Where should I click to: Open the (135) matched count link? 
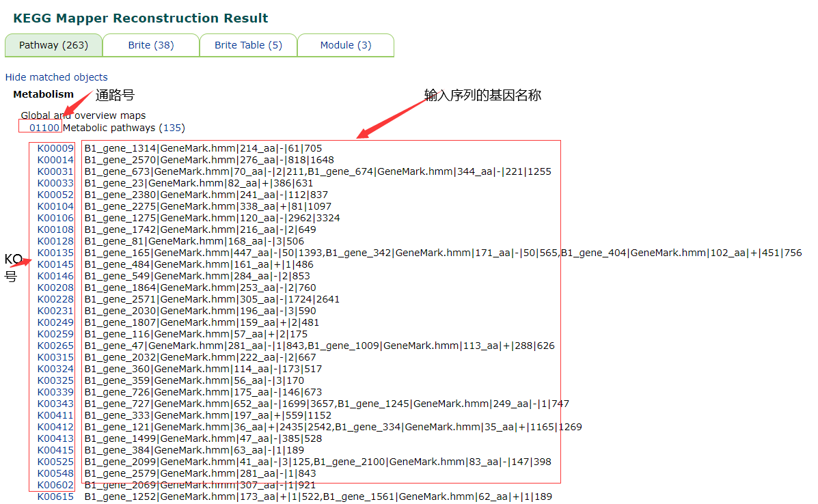172,128
